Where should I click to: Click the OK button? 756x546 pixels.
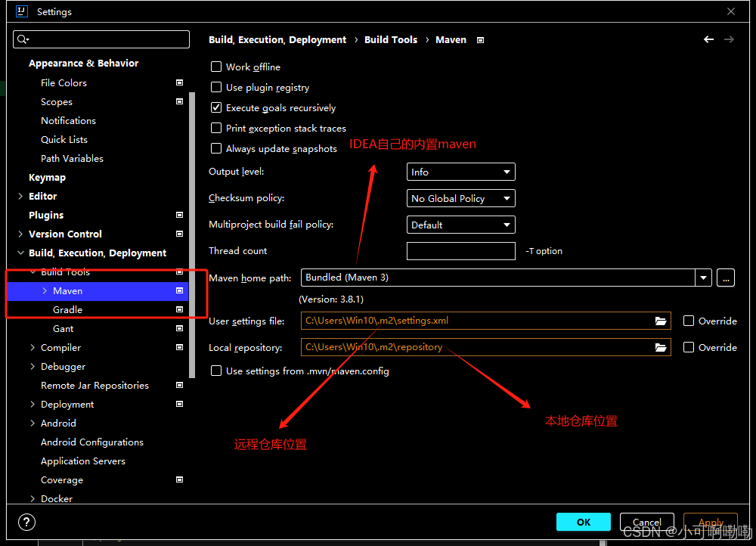(x=584, y=522)
